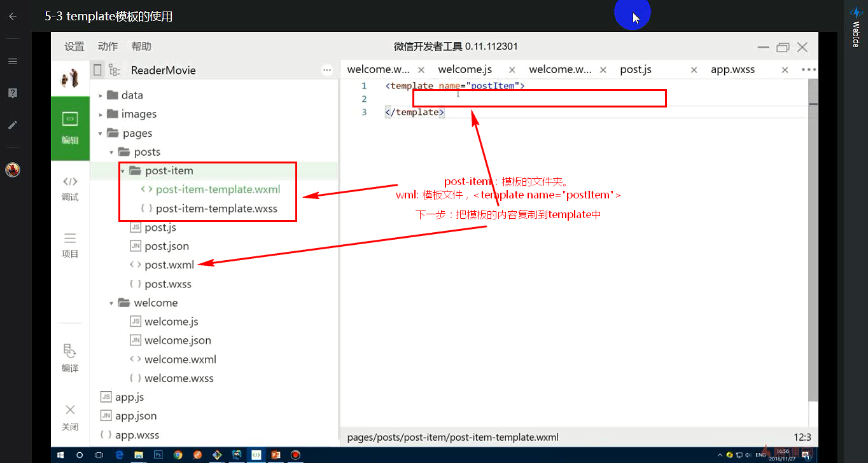Launch Edge browser from taskbar

(119, 455)
